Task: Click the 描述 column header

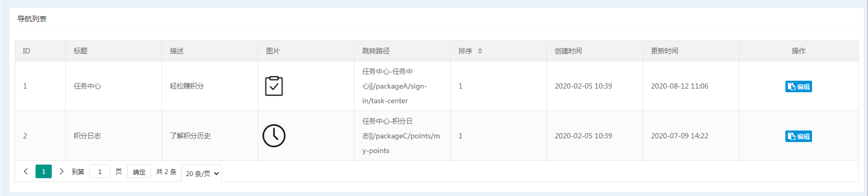Action: click(x=177, y=51)
